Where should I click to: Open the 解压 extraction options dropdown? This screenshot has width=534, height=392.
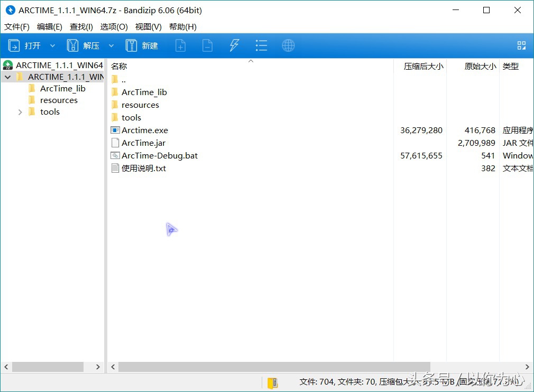pos(111,45)
